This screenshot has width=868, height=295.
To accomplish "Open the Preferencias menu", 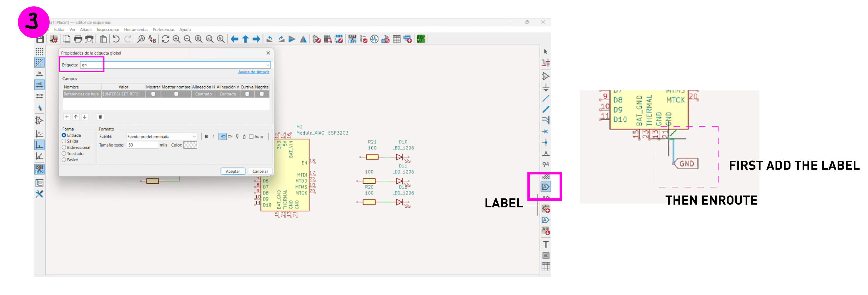I will (164, 30).
